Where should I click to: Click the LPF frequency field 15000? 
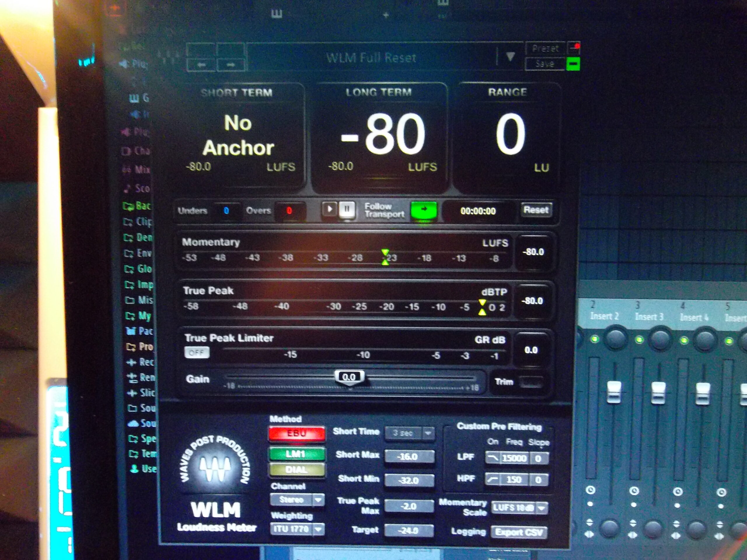tap(514, 458)
